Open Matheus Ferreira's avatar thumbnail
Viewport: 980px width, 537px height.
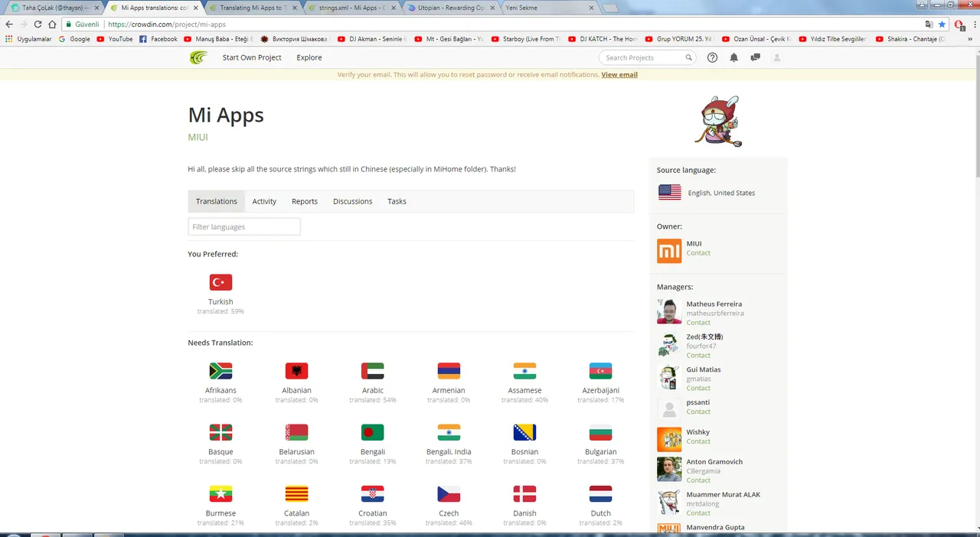click(x=669, y=311)
